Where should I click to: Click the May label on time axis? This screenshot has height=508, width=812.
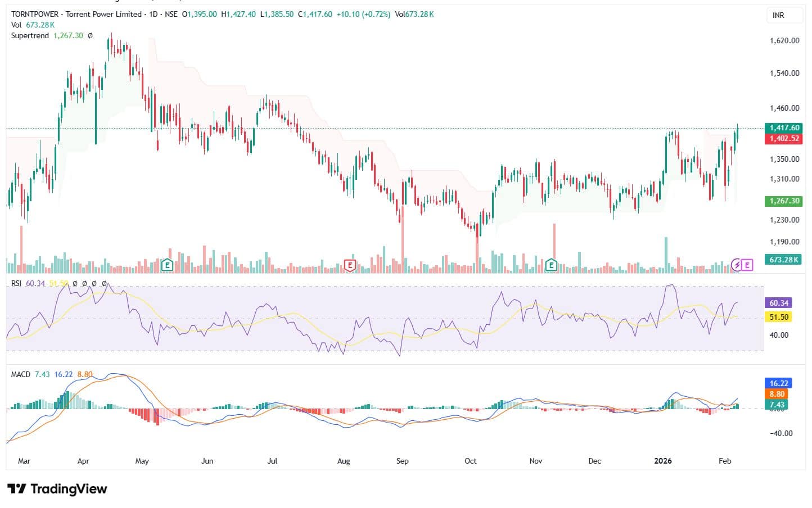tap(142, 461)
